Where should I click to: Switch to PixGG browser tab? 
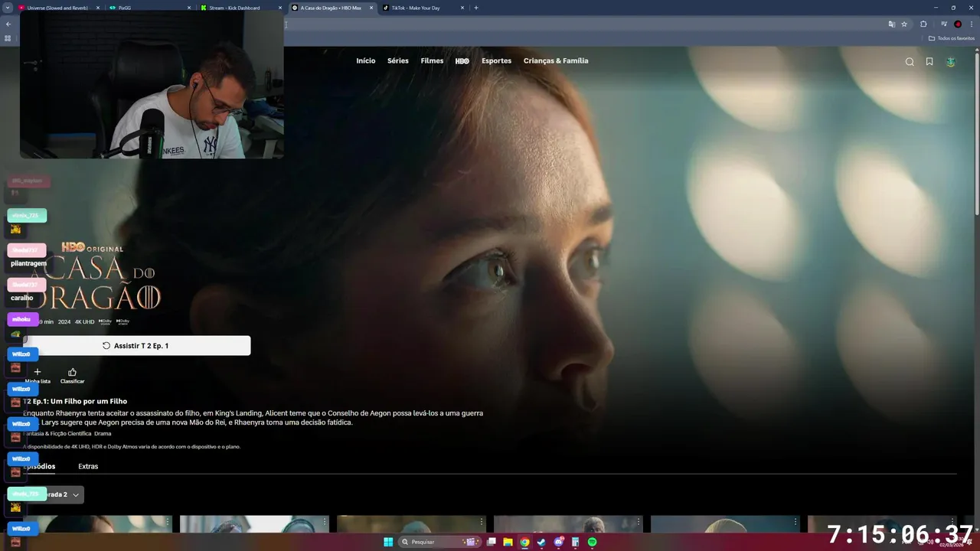pyautogui.click(x=149, y=8)
